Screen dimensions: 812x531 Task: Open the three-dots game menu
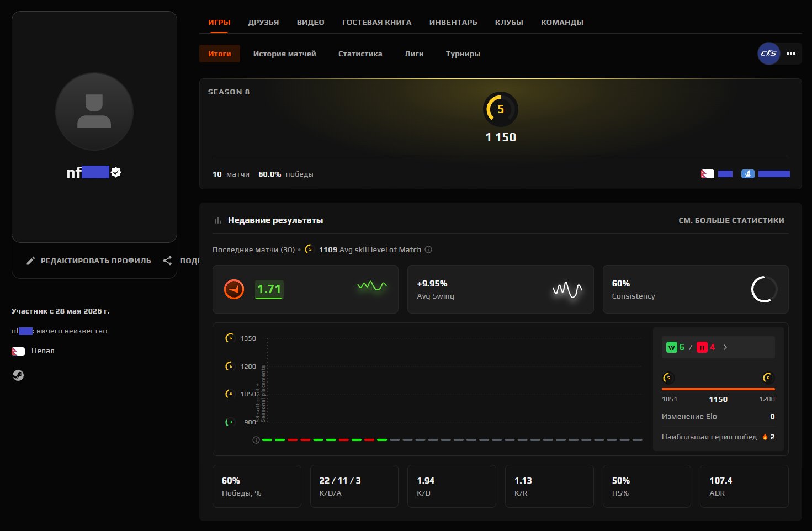click(791, 54)
